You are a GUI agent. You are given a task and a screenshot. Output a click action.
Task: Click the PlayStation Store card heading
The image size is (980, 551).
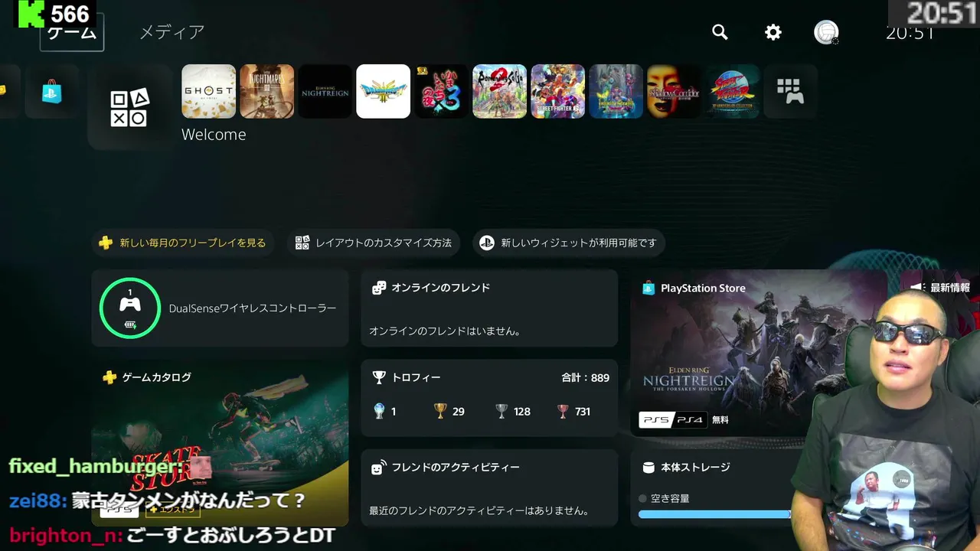click(703, 289)
